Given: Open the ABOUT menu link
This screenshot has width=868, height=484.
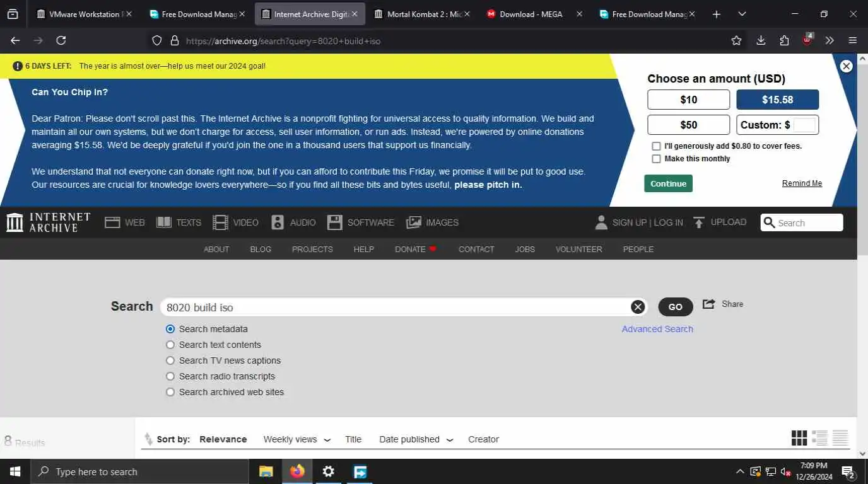Looking at the screenshot, I should point(216,249).
